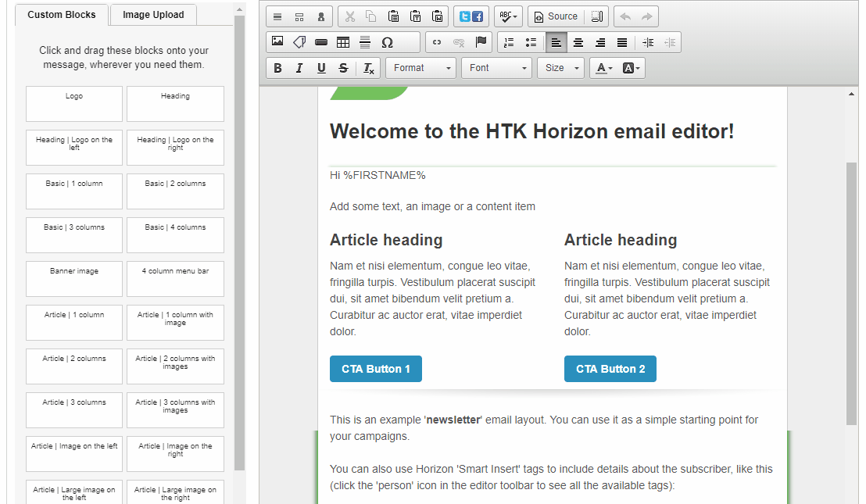Click the Paste from Word icon

point(438,16)
